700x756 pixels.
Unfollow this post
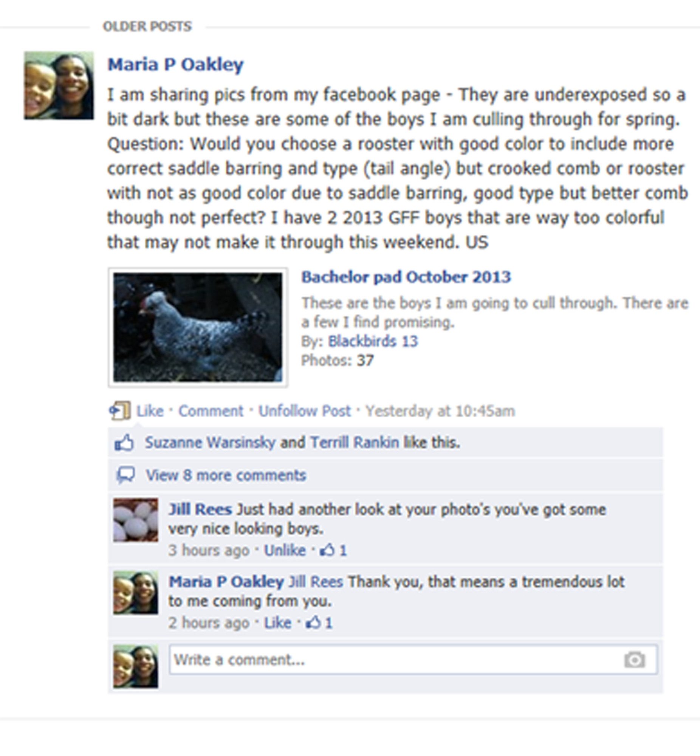tap(305, 411)
